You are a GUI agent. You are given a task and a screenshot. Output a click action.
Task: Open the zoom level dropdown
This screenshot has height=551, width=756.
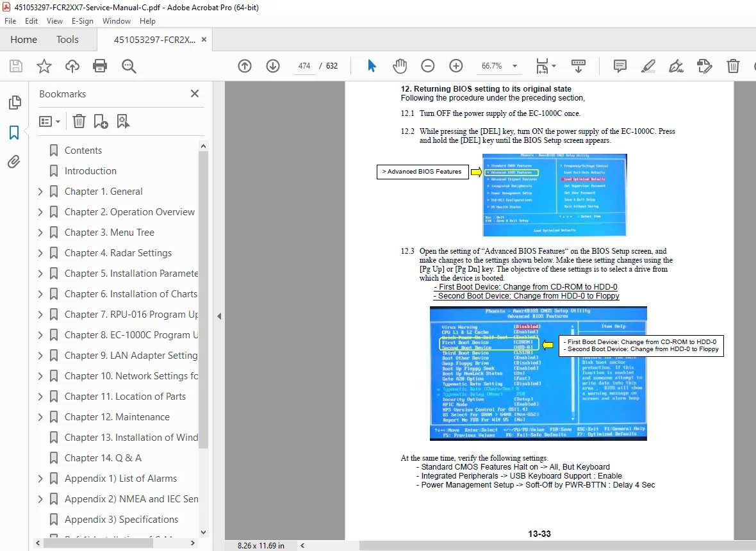pos(514,66)
